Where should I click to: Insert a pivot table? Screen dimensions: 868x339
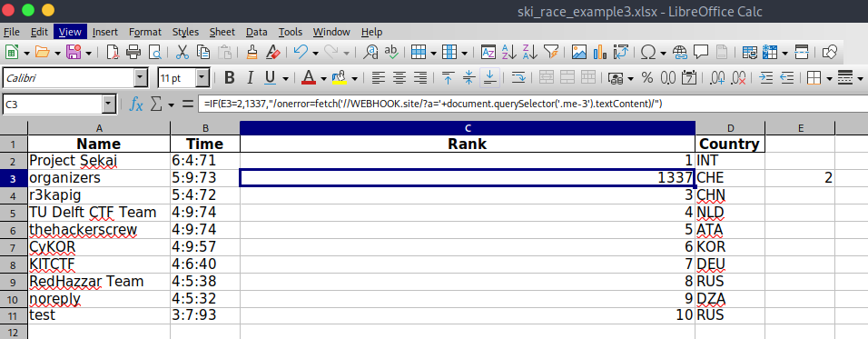621,53
